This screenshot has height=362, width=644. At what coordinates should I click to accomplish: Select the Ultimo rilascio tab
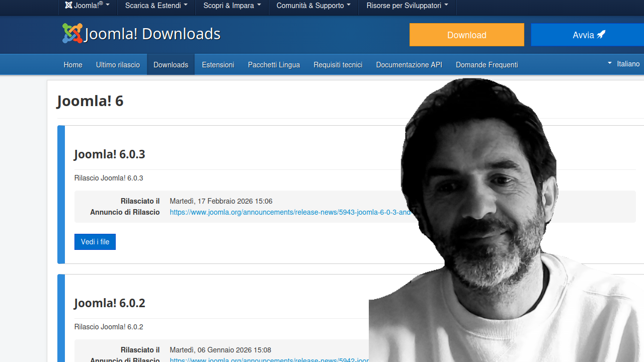point(118,64)
